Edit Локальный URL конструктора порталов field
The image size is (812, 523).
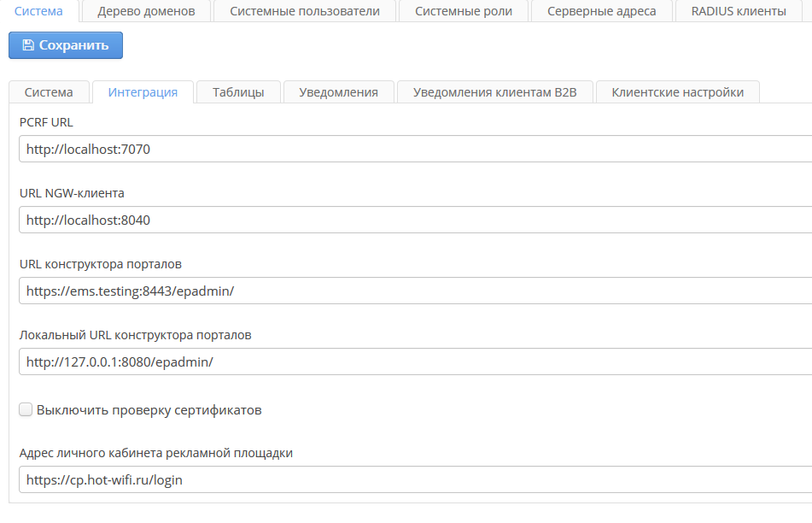415,361
